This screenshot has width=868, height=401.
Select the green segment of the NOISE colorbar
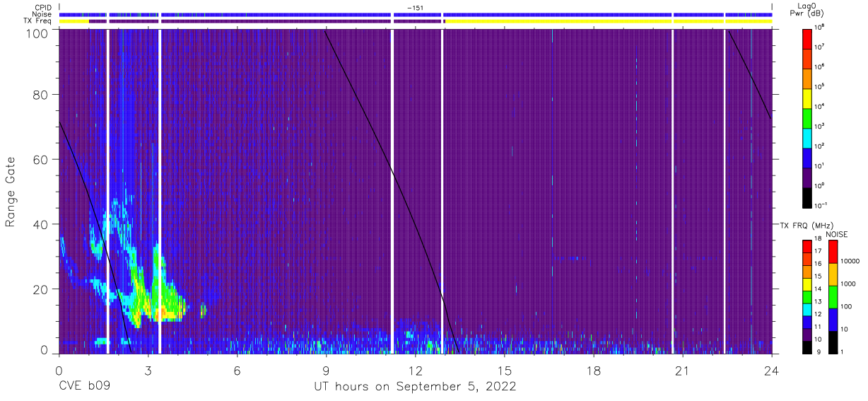click(832, 296)
